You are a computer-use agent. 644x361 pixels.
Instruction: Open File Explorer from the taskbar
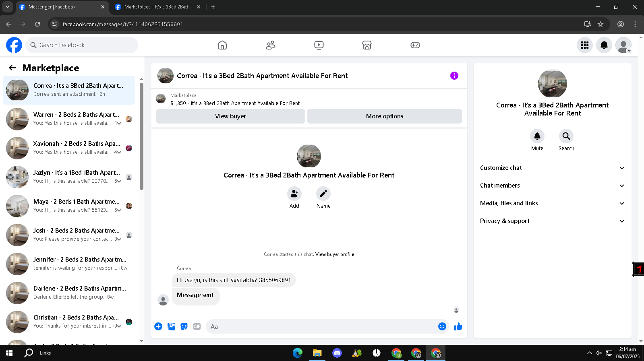tap(317, 353)
